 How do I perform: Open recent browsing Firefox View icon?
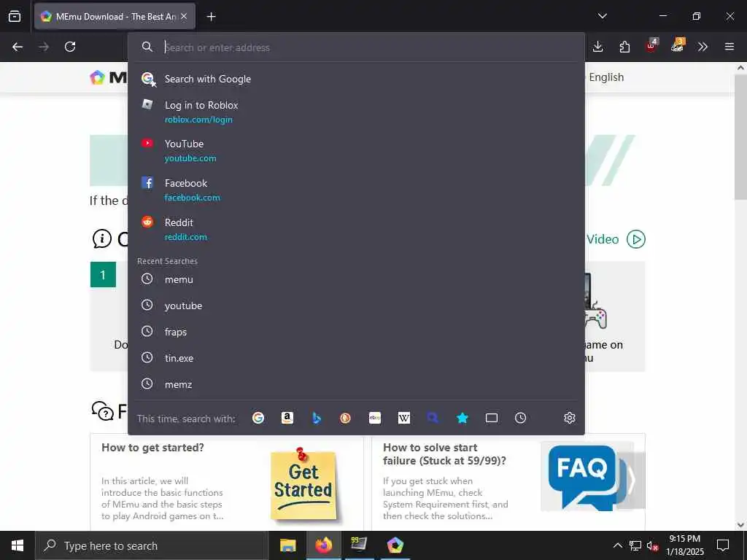(x=15, y=16)
